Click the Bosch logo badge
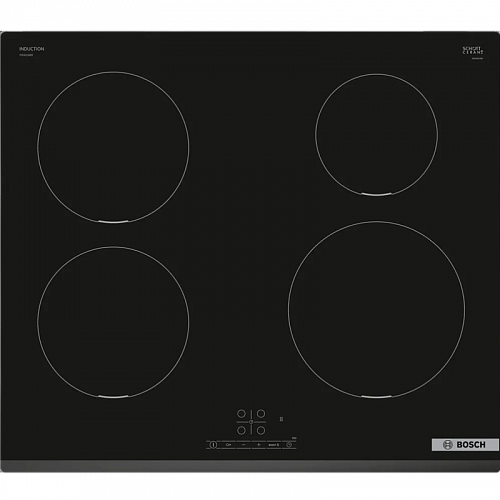Viewport: 500px width, 500px height. point(465,445)
